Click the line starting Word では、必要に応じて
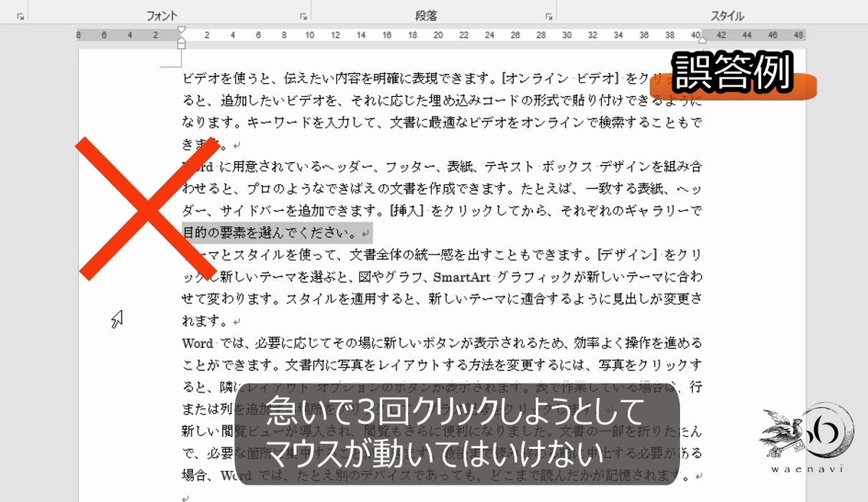868x502 pixels. click(x=441, y=343)
